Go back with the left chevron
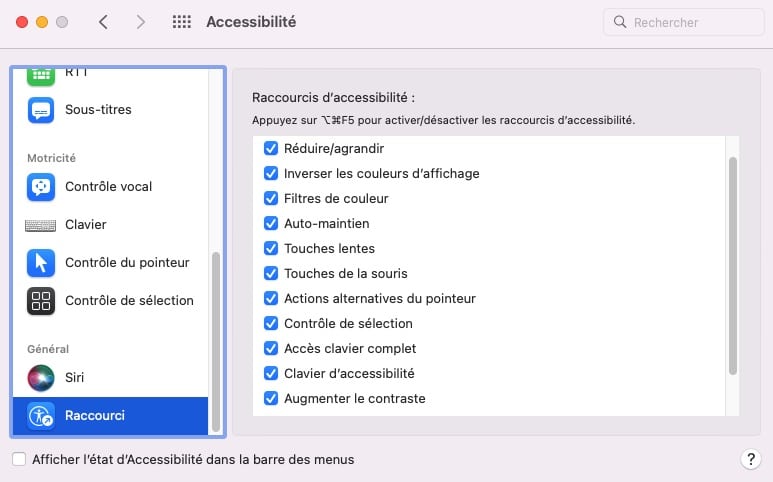This screenshot has width=773, height=482. coord(103,22)
